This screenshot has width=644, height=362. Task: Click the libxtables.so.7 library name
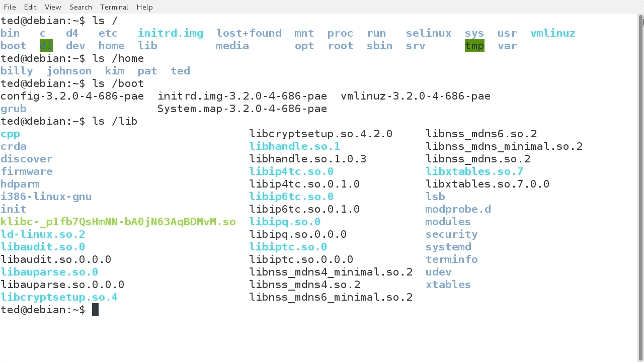click(x=474, y=171)
